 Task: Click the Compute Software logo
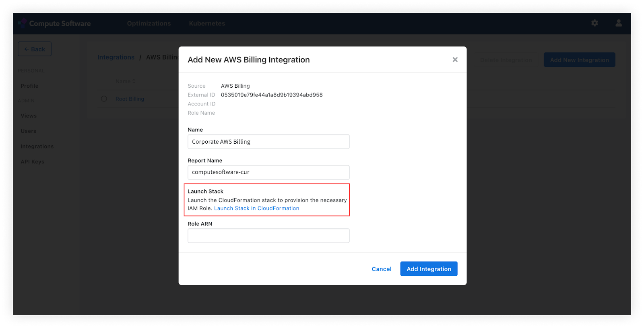pos(54,23)
